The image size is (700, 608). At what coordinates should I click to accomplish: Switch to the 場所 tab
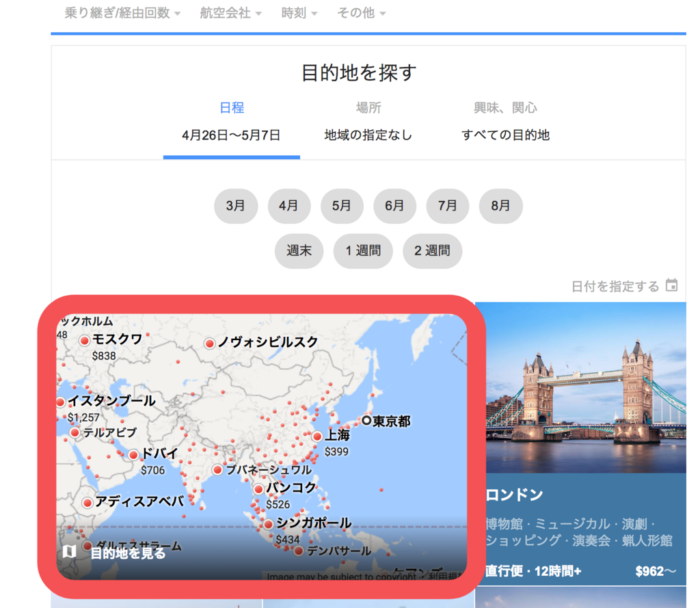(368, 107)
